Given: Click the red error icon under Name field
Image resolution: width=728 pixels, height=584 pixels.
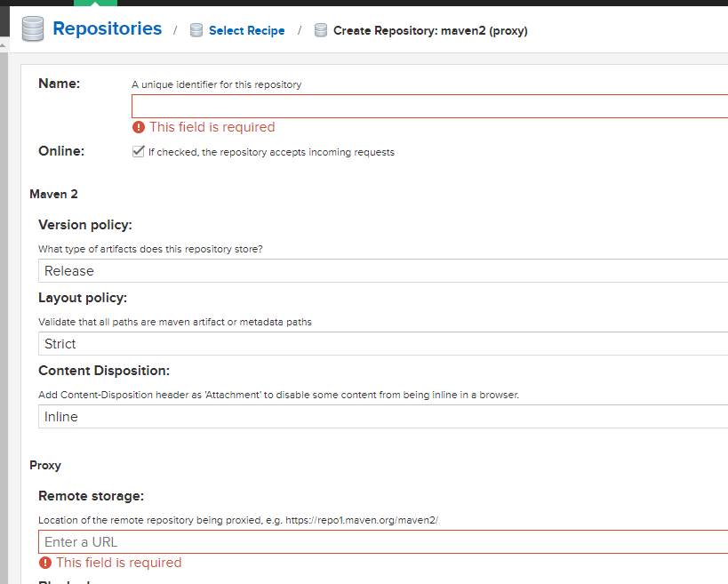Looking at the screenshot, I should point(138,127).
